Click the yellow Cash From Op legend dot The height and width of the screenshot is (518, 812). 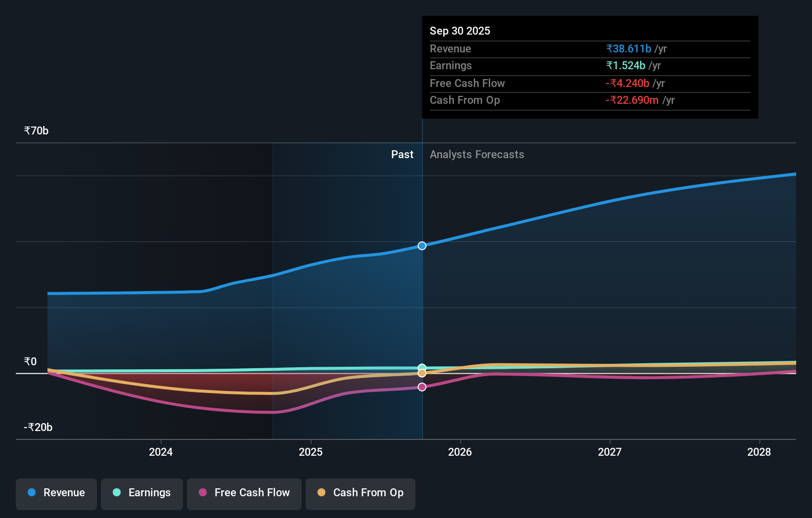[x=322, y=493]
